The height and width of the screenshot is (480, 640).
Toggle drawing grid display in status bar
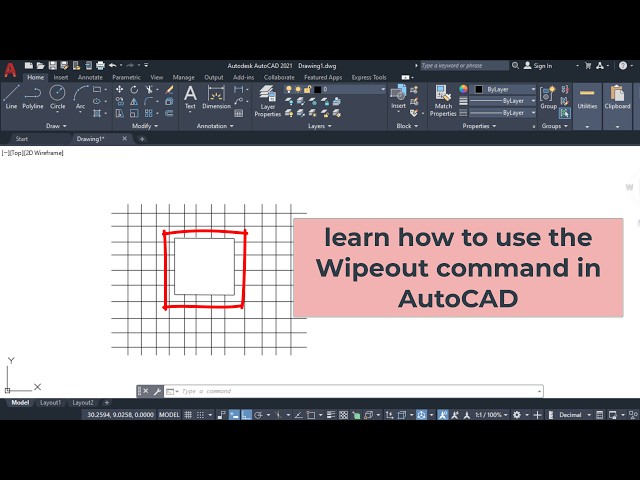coord(188,415)
